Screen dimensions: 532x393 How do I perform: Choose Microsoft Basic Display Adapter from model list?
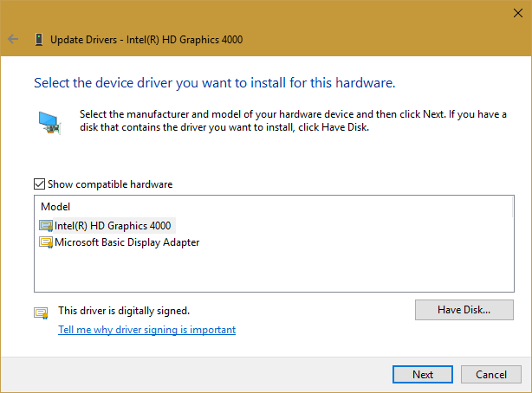click(127, 242)
